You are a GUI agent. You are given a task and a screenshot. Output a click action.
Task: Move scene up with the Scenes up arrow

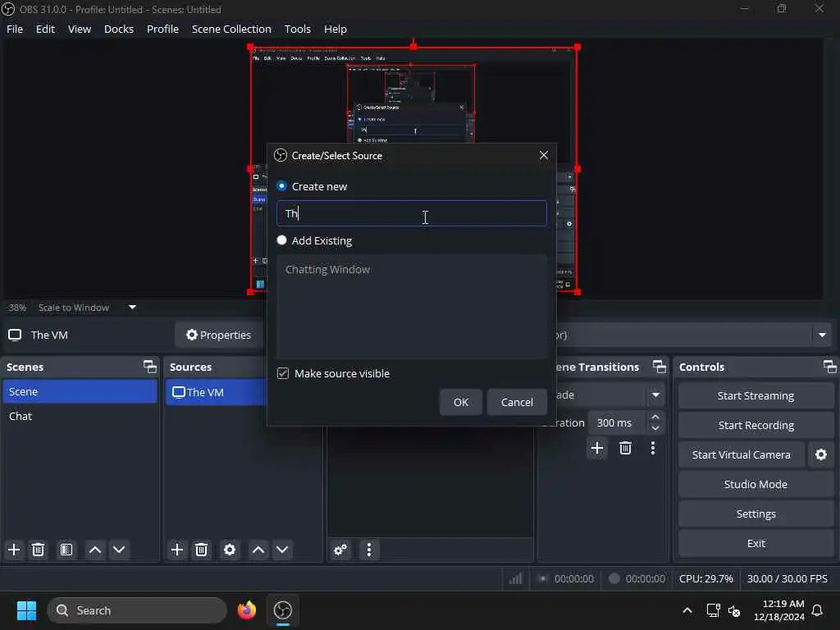95,550
